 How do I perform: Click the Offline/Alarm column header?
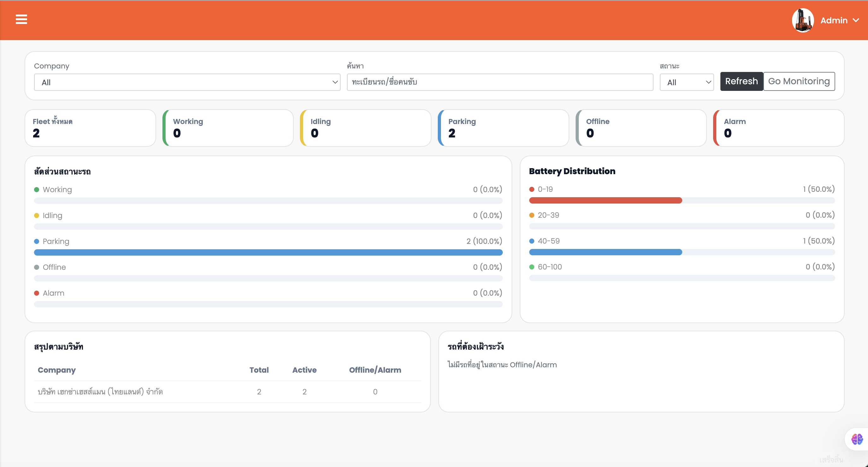click(375, 370)
